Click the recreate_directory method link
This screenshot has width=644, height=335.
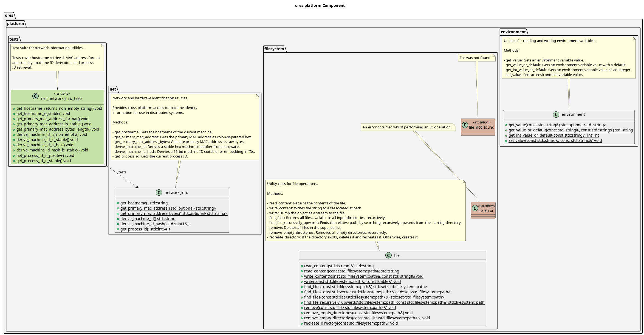(x=351, y=323)
